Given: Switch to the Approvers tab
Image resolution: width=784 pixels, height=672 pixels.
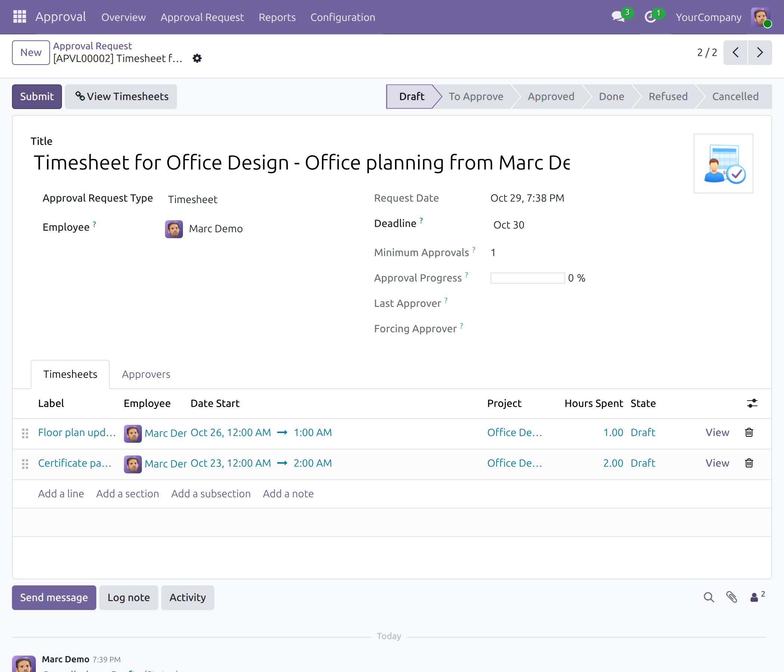Looking at the screenshot, I should (146, 374).
